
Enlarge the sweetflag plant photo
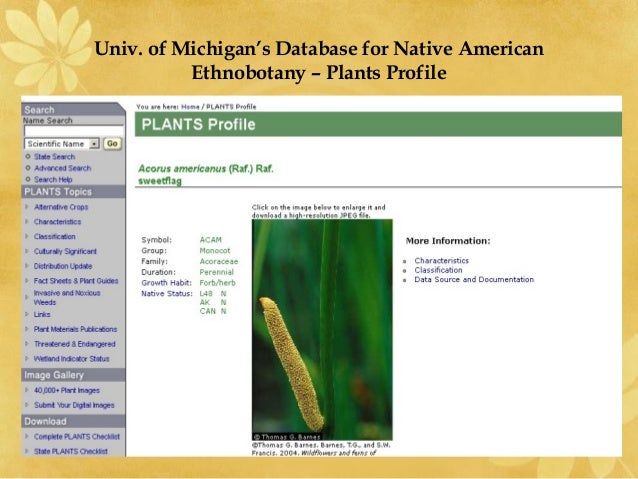[322, 330]
